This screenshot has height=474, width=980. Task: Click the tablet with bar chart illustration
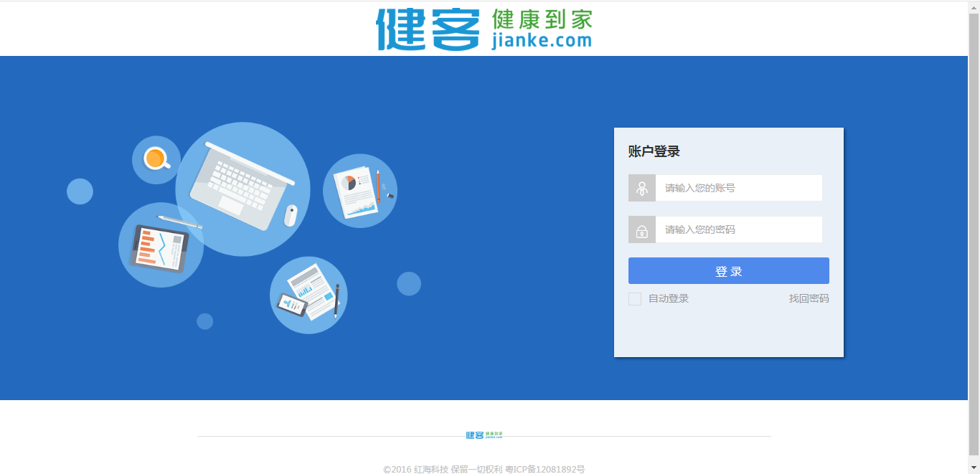tap(161, 245)
